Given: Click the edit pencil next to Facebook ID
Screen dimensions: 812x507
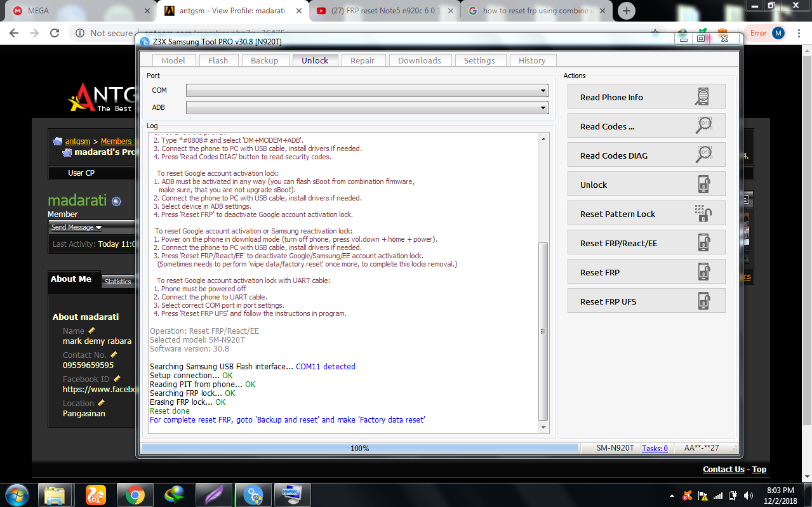Looking at the screenshot, I should point(117,379).
